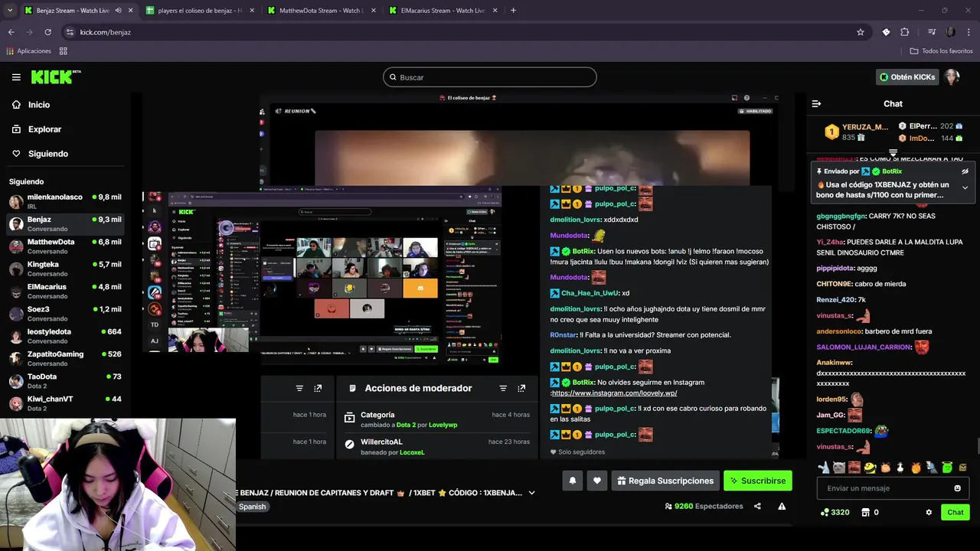Open the hamburger menu beside KICK logo

[x=16, y=77]
